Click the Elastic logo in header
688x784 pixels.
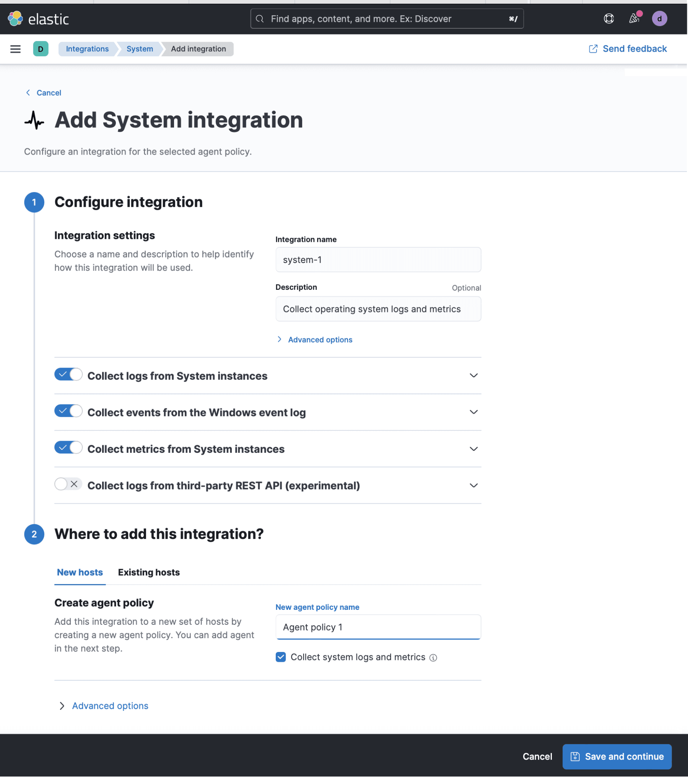coord(38,19)
